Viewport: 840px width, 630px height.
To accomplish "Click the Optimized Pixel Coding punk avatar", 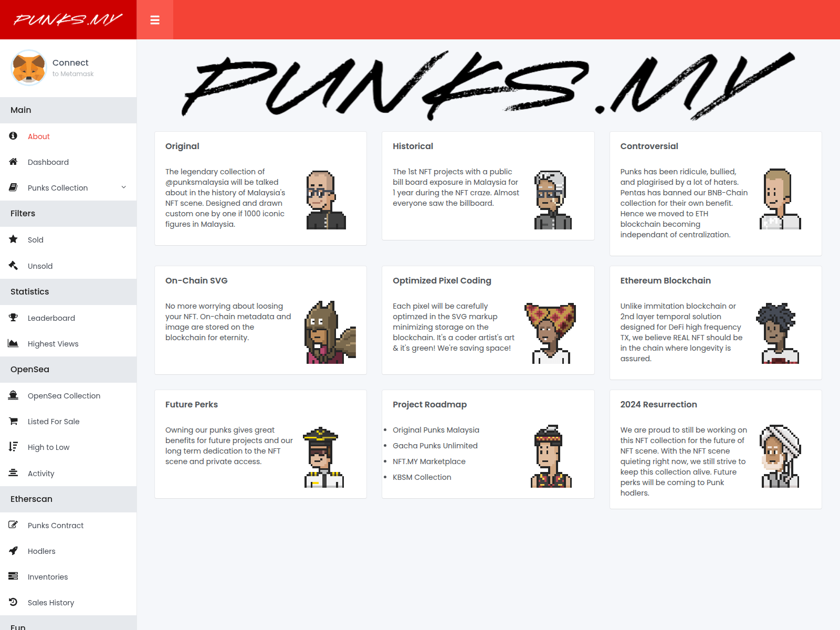I will coord(551,333).
